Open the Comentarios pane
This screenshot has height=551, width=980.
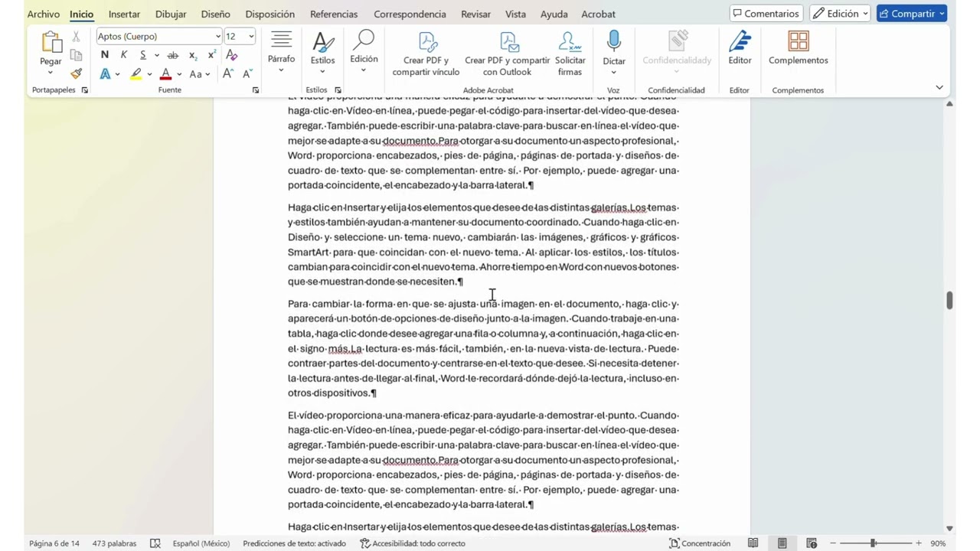pos(766,14)
